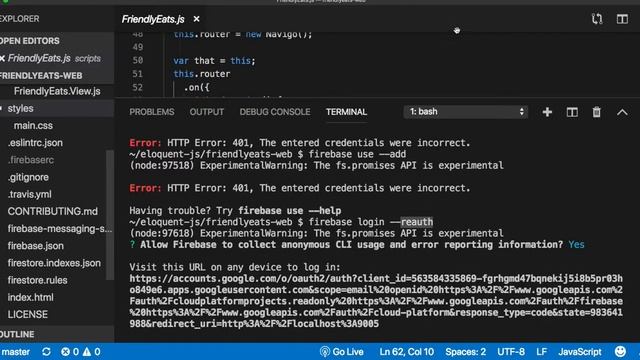Image resolution: width=640 pixels, height=360 pixels.
Task: Open errors count in status bar
Action: [70, 351]
